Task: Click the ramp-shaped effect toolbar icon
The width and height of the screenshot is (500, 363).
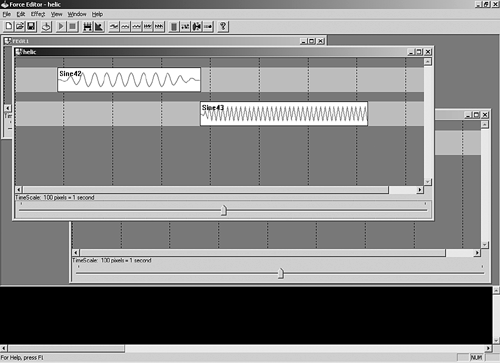Action: coord(99,26)
